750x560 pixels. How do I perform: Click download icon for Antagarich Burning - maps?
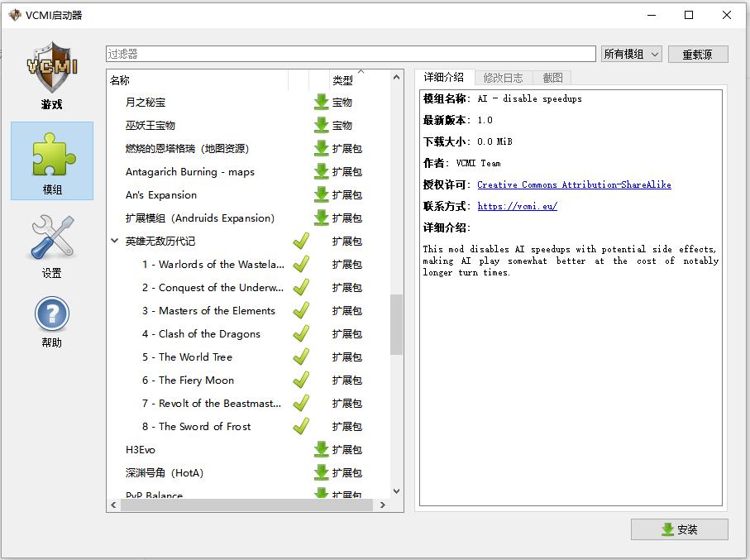(x=321, y=171)
